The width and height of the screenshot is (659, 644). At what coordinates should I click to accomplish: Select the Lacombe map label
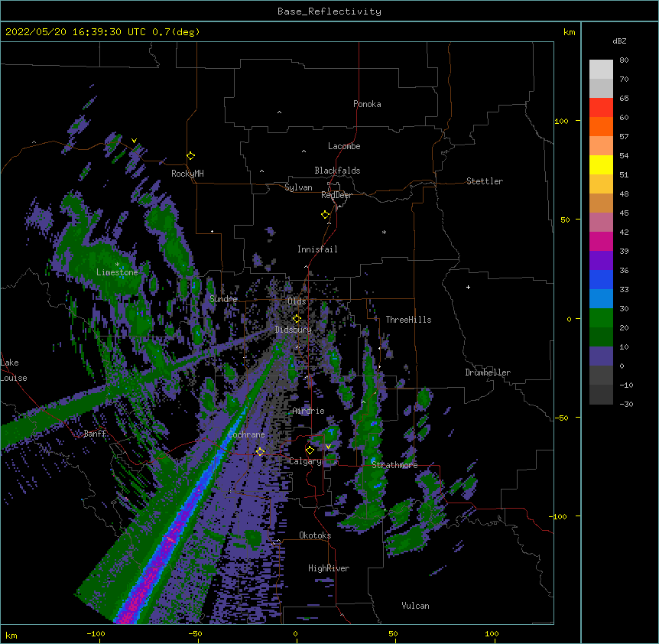344,146
